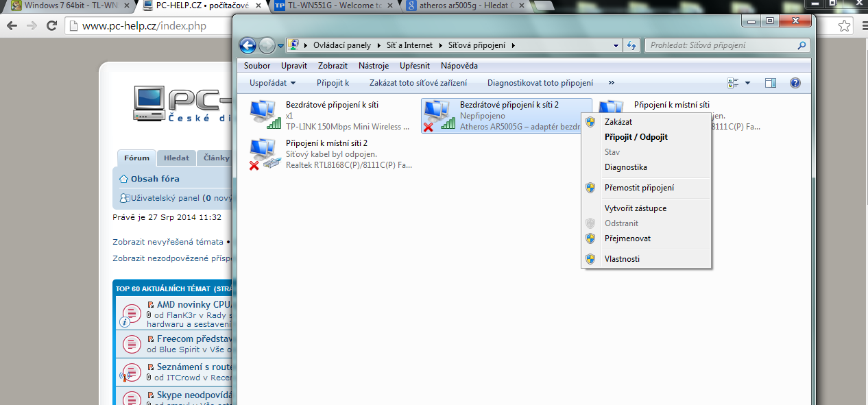Open 'Seznámení s route' forum topic
The image size is (868, 405).
coord(195,367)
